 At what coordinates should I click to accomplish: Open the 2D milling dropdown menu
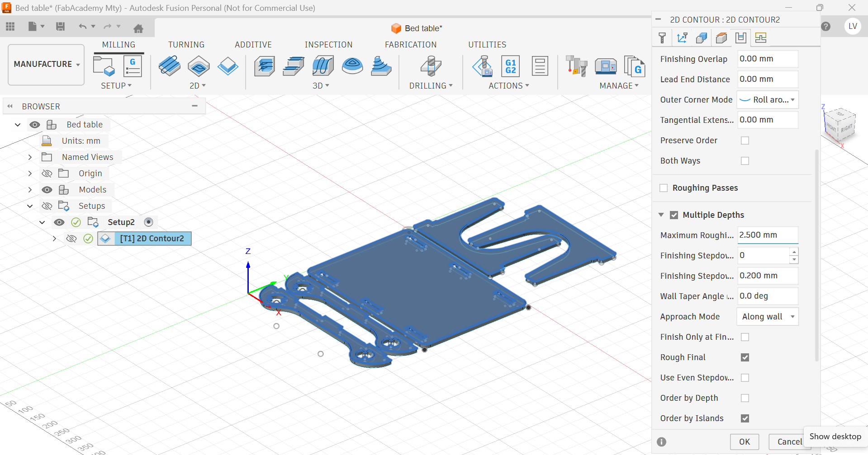198,86
